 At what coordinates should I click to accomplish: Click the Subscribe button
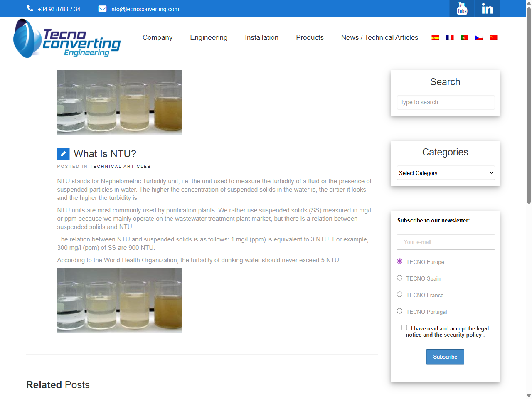point(445,357)
